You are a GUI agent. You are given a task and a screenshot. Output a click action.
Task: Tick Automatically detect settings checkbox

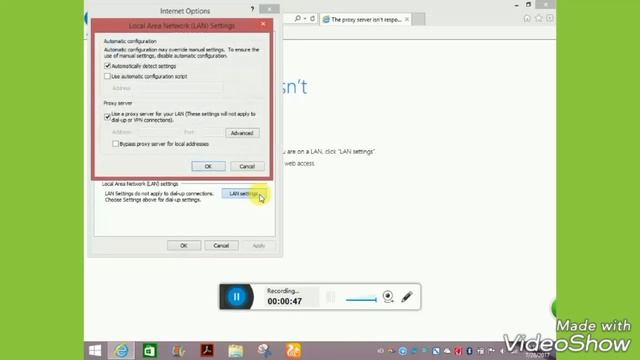[x=107, y=66]
